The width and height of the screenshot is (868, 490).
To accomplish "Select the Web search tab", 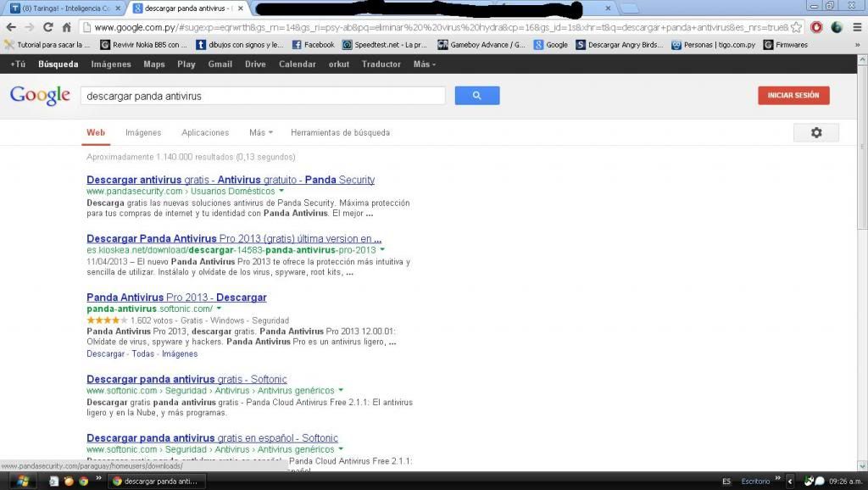I will [96, 133].
